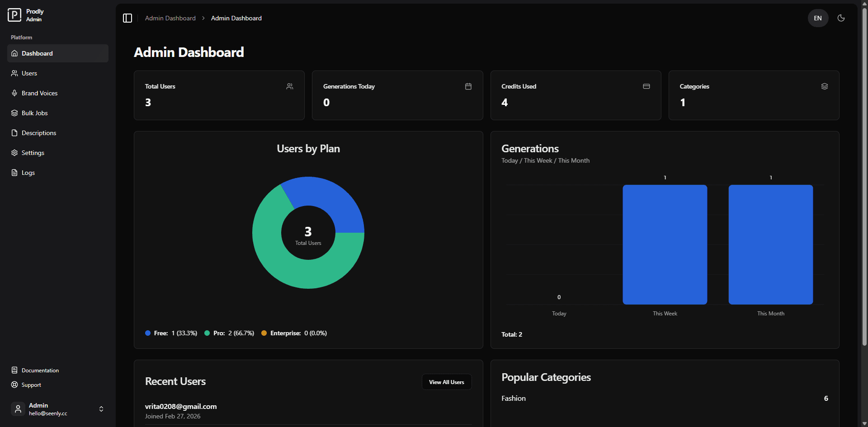The width and height of the screenshot is (868, 427).
Task: Click the Brand Voices microphone icon
Action: [x=15, y=93]
